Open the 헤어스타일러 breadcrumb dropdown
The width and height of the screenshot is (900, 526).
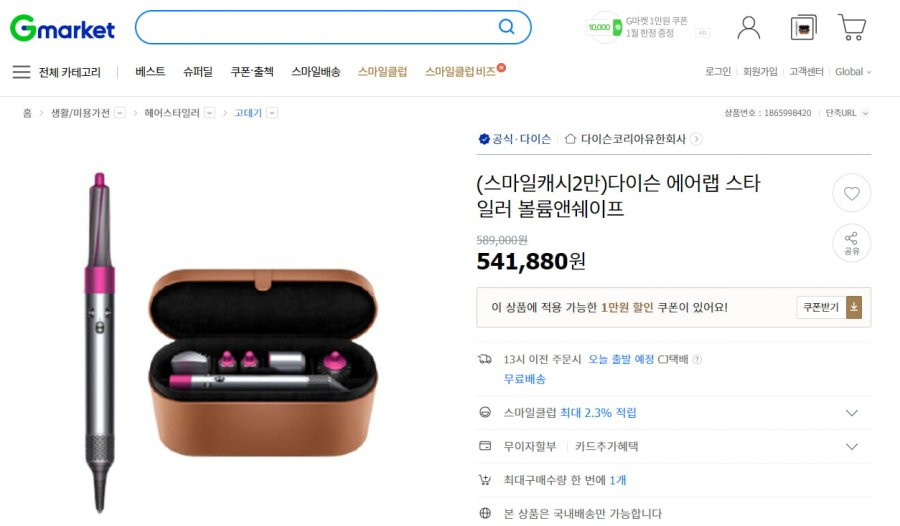tap(210, 113)
